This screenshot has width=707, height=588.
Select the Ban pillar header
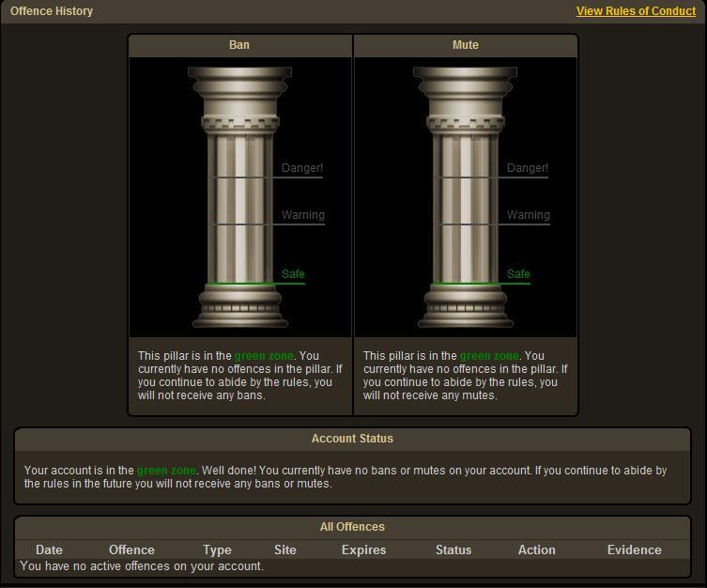(x=239, y=45)
